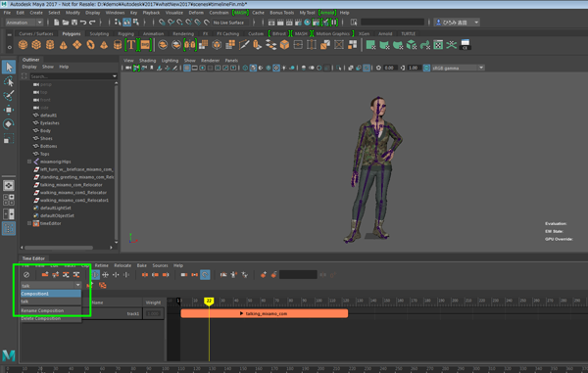Open the shelf options menu icon left of tabs
Viewport: 588px width, 373px height.
(10, 34)
